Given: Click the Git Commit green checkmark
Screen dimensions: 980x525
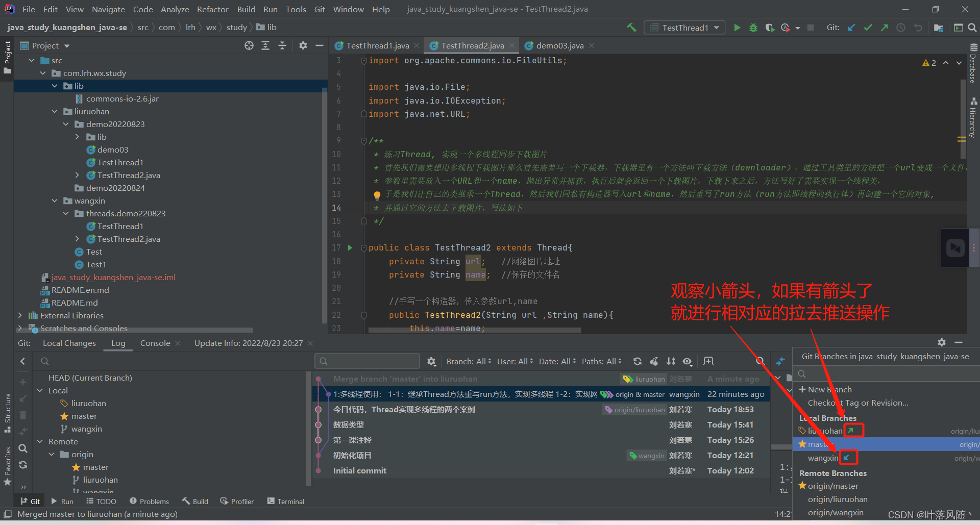Looking at the screenshot, I should click(x=868, y=28).
